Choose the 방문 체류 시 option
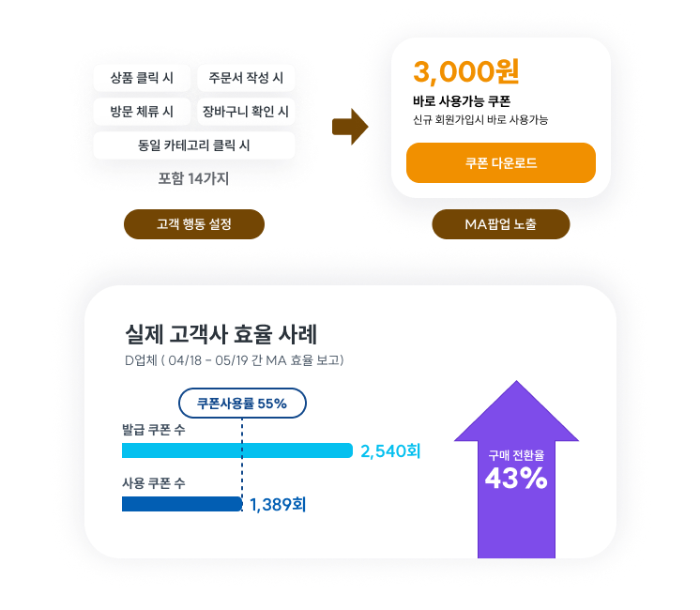Screen dimensions: 700x610 [142, 112]
